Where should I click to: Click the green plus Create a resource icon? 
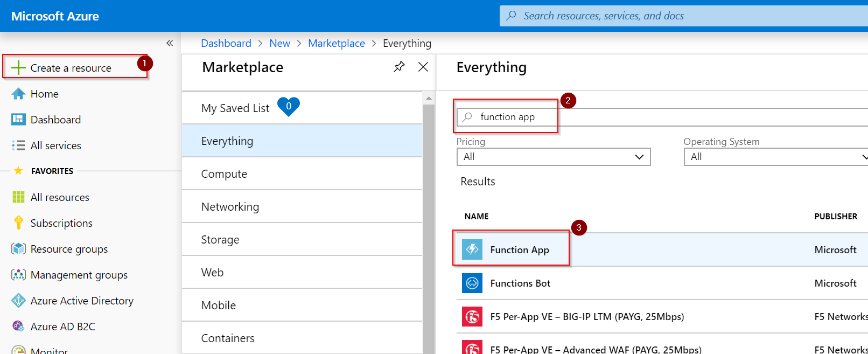click(x=18, y=67)
